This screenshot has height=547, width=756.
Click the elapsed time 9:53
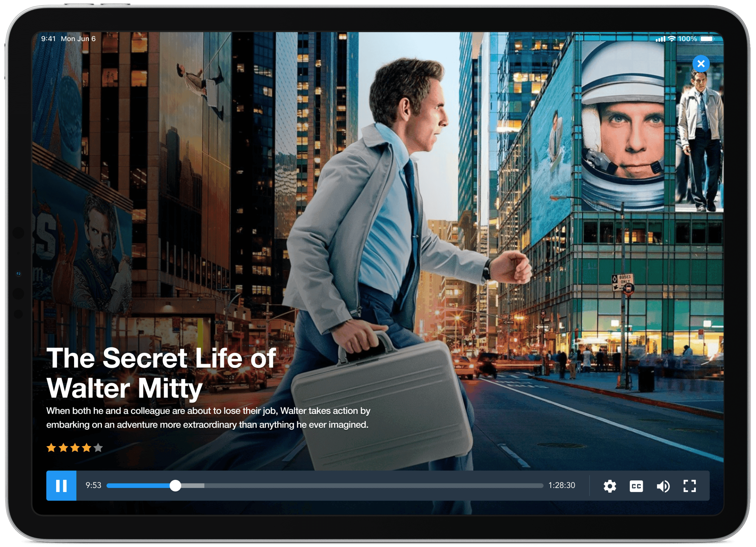pos(93,485)
